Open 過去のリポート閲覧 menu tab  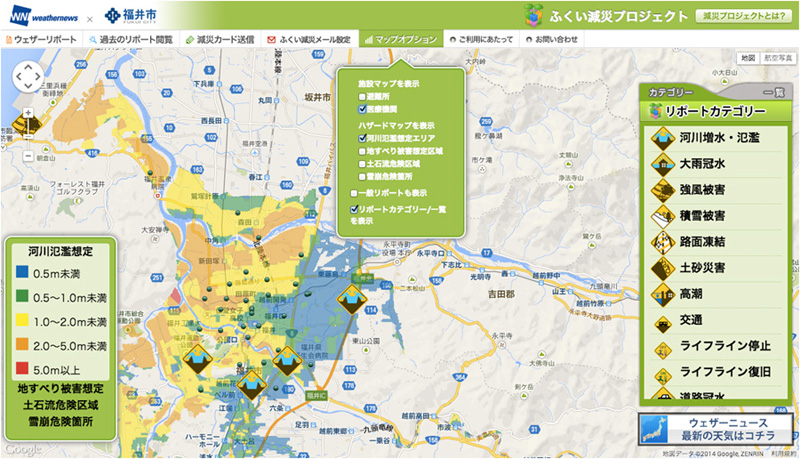[x=131, y=39]
